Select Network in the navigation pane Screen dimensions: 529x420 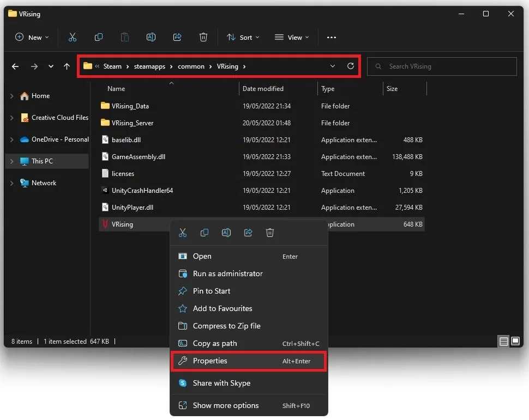(47, 183)
